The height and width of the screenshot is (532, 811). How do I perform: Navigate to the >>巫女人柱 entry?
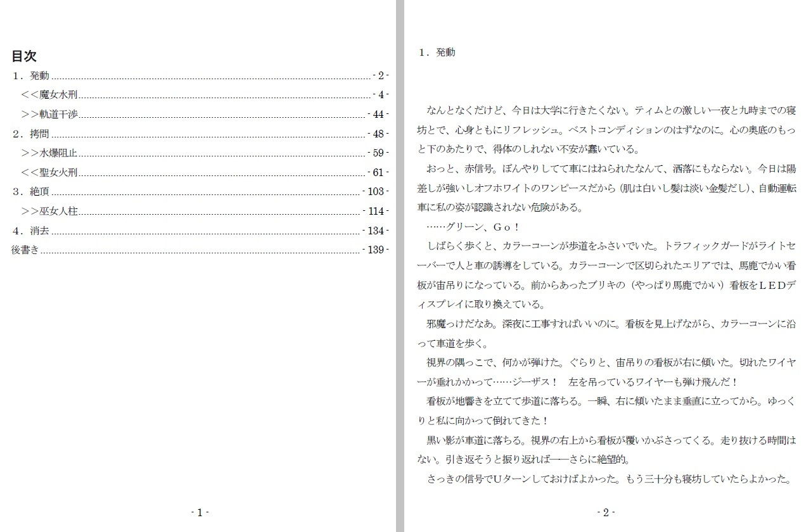pyautogui.click(x=49, y=211)
